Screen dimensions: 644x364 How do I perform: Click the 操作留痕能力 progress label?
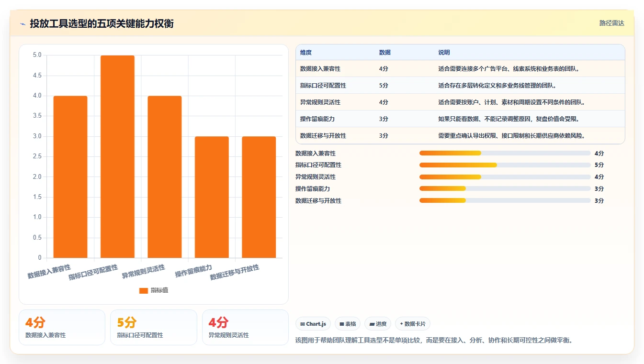[313, 189]
